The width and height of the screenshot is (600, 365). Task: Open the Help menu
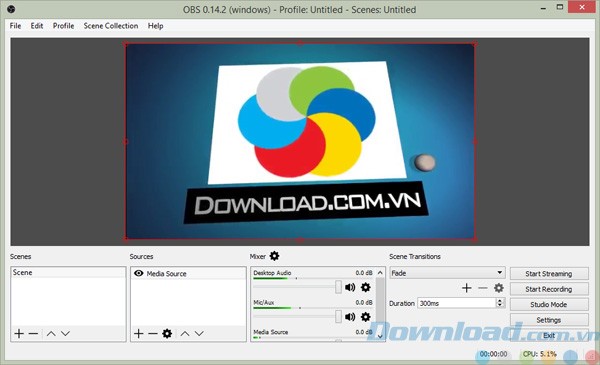pyautogui.click(x=155, y=26)
